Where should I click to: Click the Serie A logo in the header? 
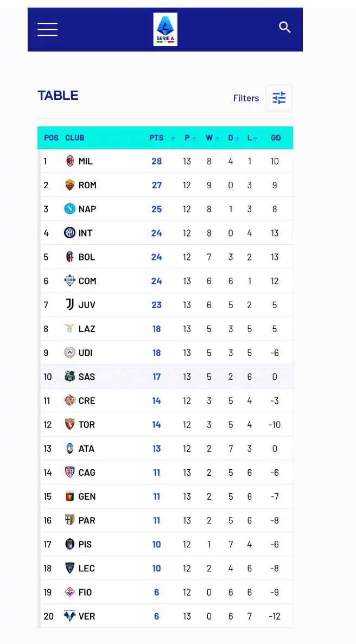(165, 29)
